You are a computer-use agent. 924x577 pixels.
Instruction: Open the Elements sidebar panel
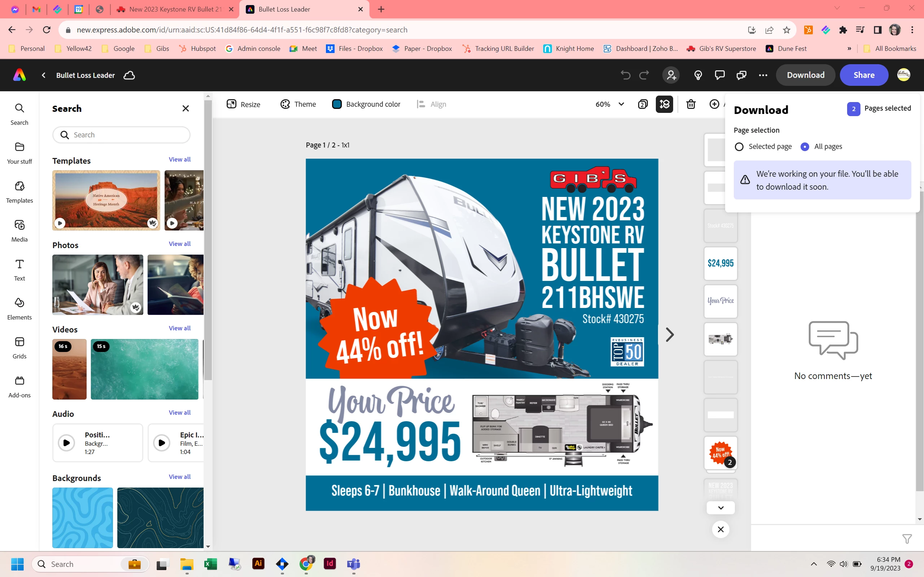[19, 309]
